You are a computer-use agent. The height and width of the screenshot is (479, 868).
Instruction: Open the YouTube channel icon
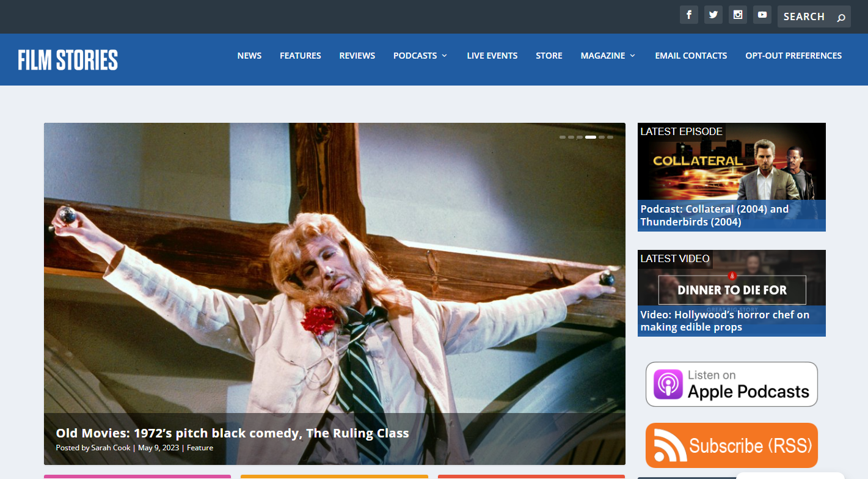pyautogui.click(x=762, y=15)
